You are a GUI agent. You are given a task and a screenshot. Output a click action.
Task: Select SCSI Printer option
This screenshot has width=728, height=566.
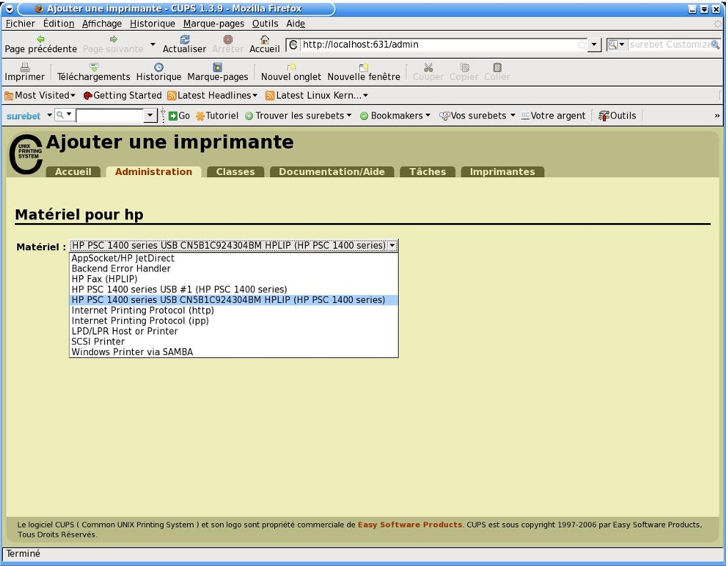coord(234,342)
